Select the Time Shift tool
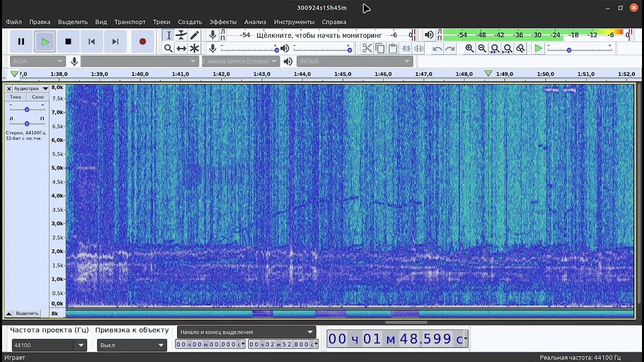This screenshot has height=362, width=644. pyautogui.click(x=181, y=48)
